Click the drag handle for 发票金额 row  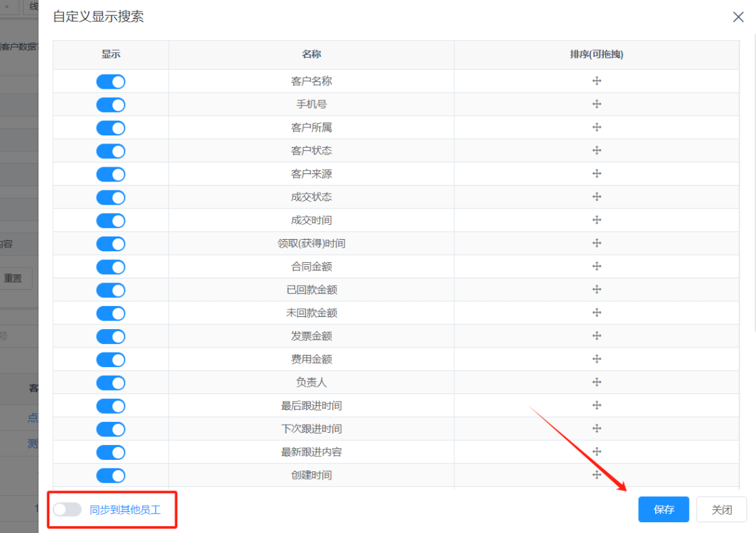click(x=596, y=336)
